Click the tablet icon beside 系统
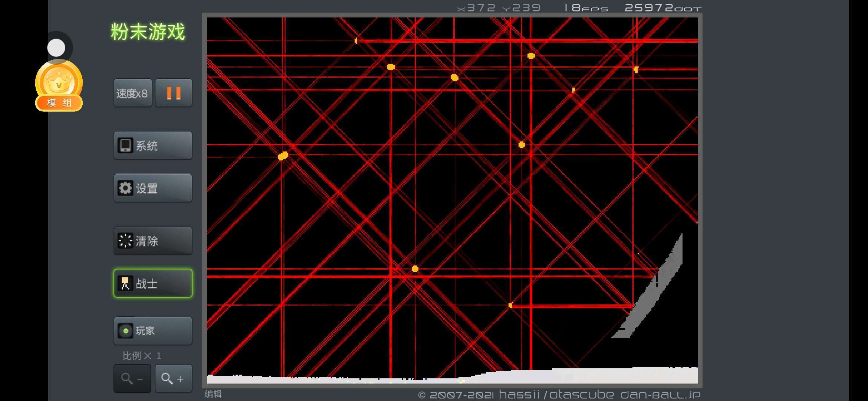This screenshot has width=868, height=401. coord(125,145)
